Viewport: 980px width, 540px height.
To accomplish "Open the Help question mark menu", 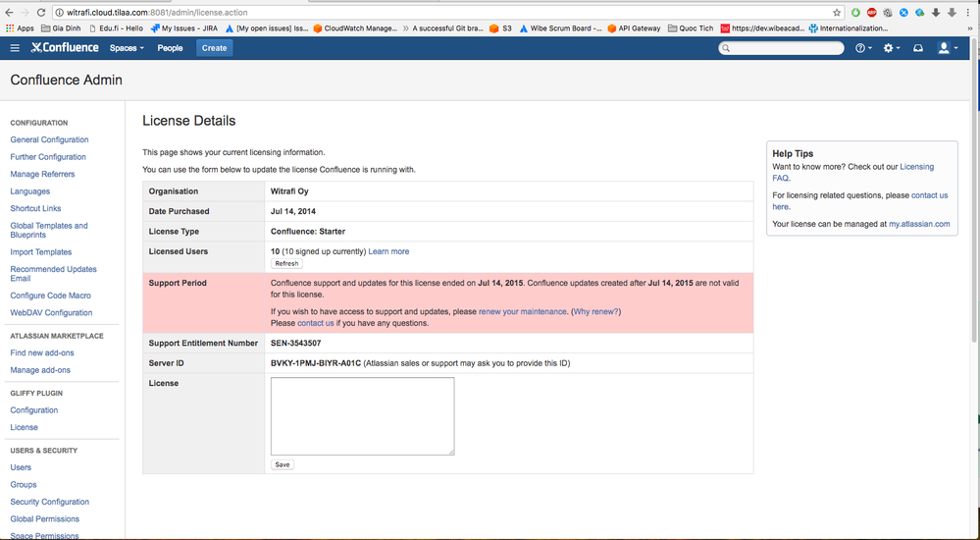I will 863,48.
